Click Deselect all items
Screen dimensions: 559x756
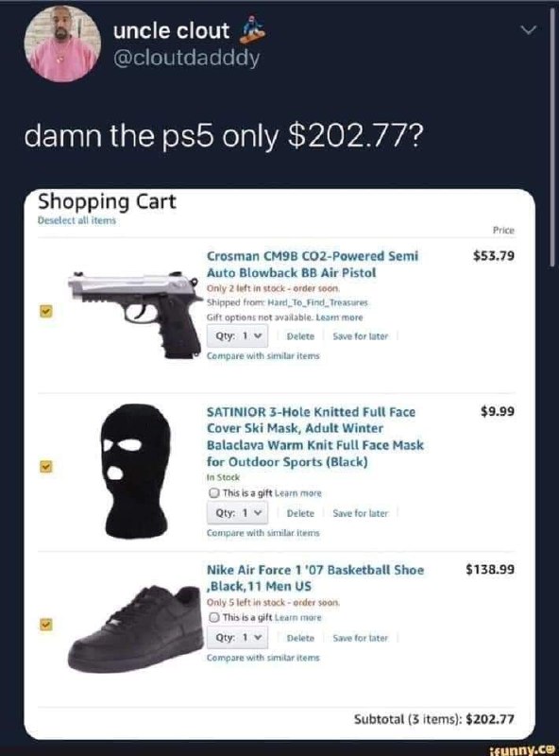tap(77, 220)
